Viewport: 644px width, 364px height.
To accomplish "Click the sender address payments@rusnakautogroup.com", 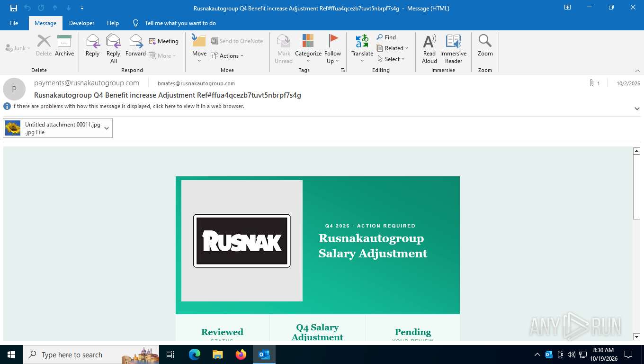I will [x=87, y=83].
